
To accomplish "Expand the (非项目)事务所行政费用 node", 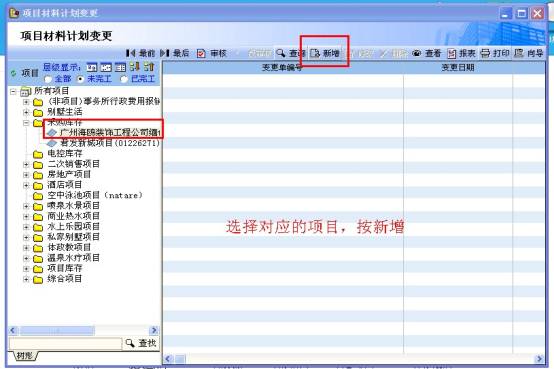I will click(26, 102).
